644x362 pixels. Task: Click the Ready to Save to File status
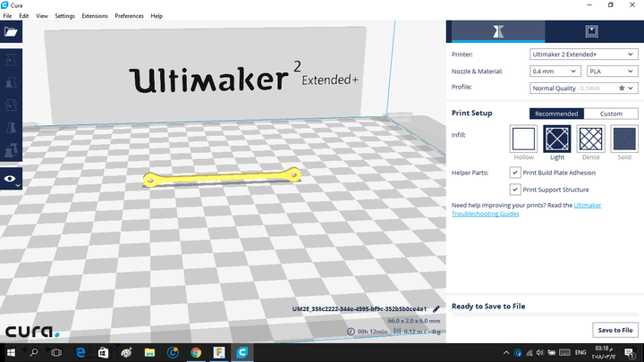(488, 307)
